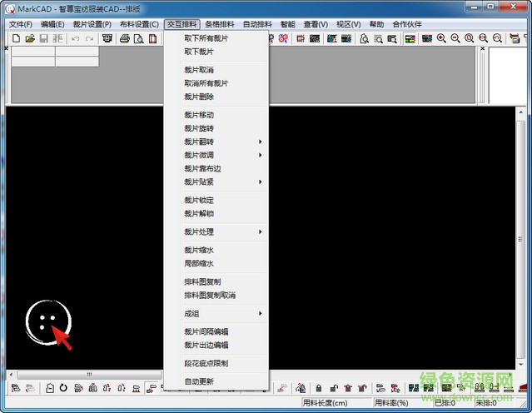Click the Print Preview toolbar icon
This screenshot has height=413, width=532.
click(x=137, y=38)
